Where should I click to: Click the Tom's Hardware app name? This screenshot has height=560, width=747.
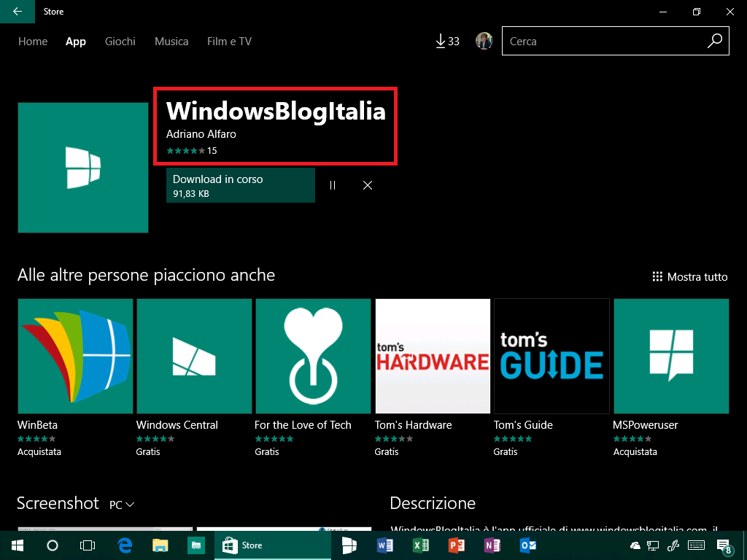click(x=414, y=425)
